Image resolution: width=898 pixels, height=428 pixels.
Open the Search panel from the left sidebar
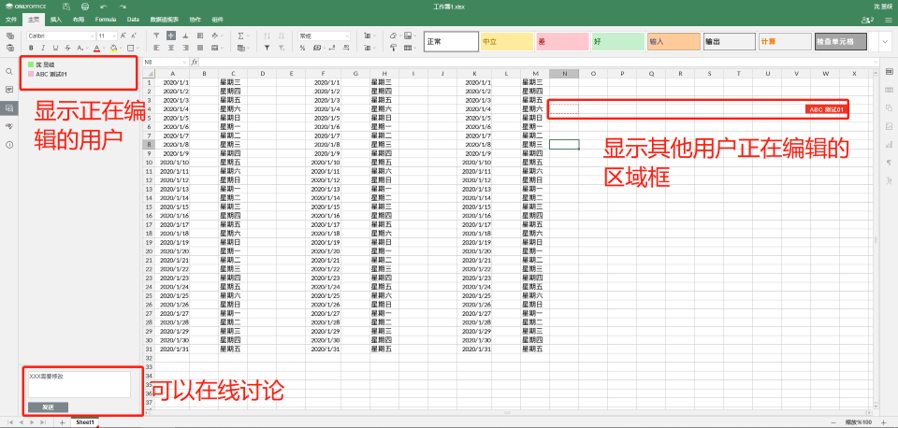pyautogui.click(x=9, y=72)
